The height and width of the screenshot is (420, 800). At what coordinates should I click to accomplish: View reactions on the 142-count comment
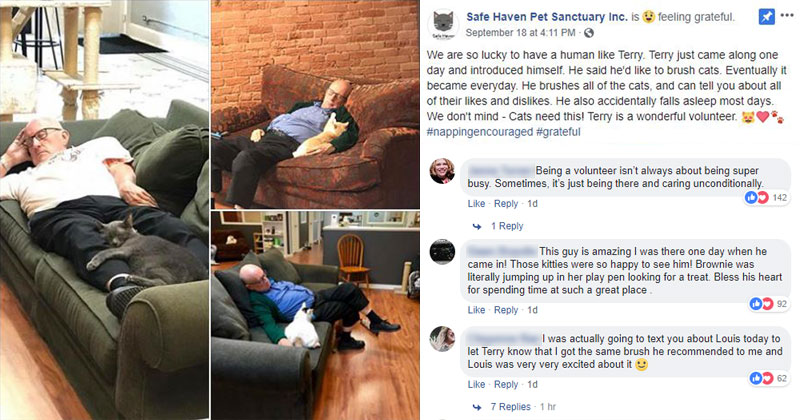[766, 197]
